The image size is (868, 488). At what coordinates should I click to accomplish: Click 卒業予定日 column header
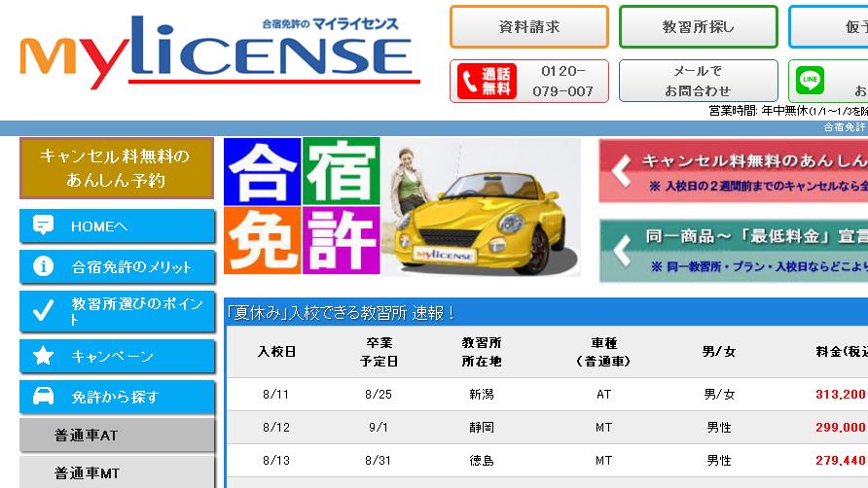click(380, 352)
